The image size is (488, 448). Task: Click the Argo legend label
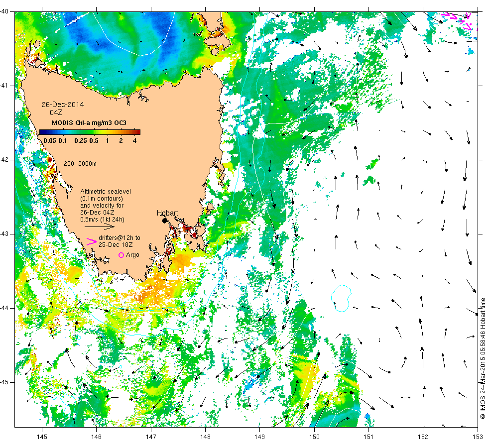[132, 255]
